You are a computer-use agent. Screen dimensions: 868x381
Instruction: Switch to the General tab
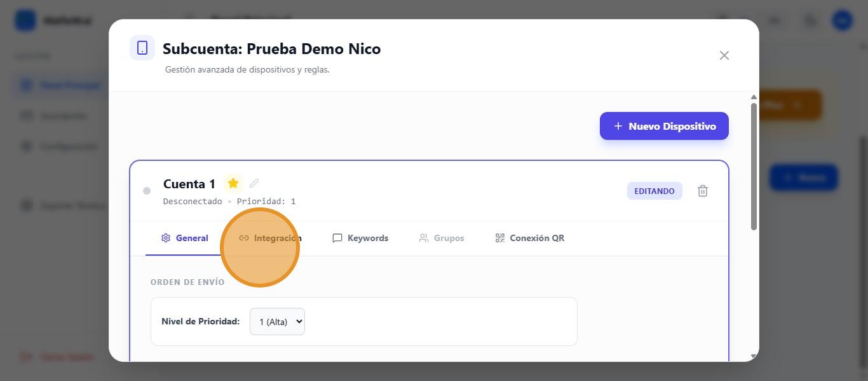(185, 238)
